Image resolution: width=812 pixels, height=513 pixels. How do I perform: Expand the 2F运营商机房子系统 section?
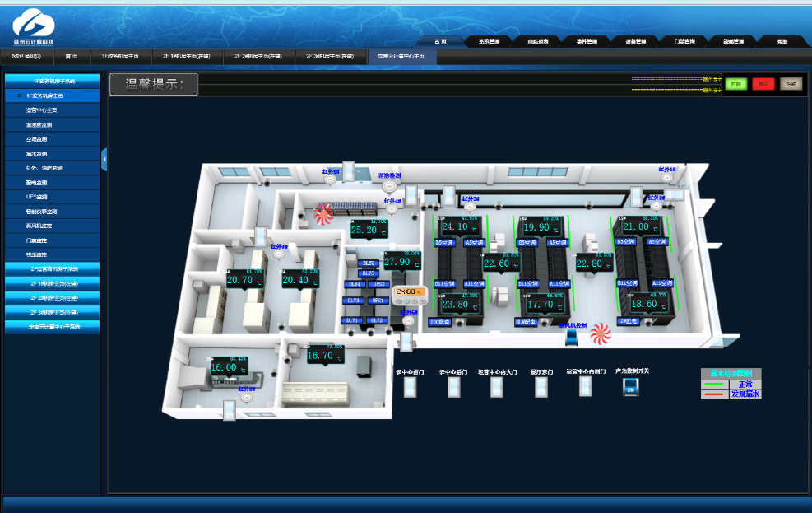tap(53, 268)
